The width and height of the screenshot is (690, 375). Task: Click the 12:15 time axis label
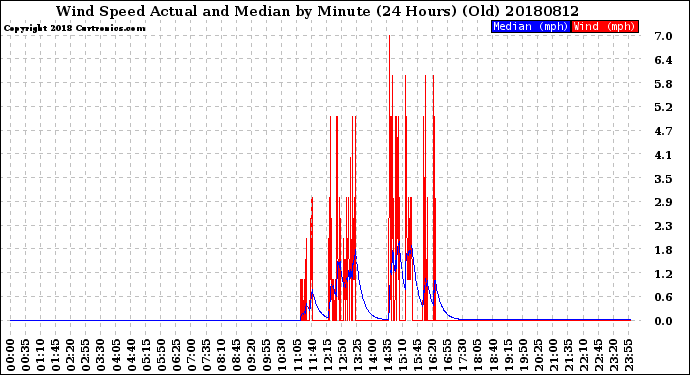point(327,355)
